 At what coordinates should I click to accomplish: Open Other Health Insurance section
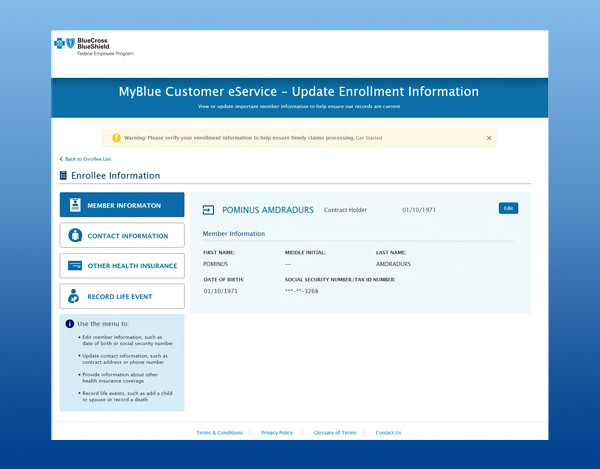(122, 265)
